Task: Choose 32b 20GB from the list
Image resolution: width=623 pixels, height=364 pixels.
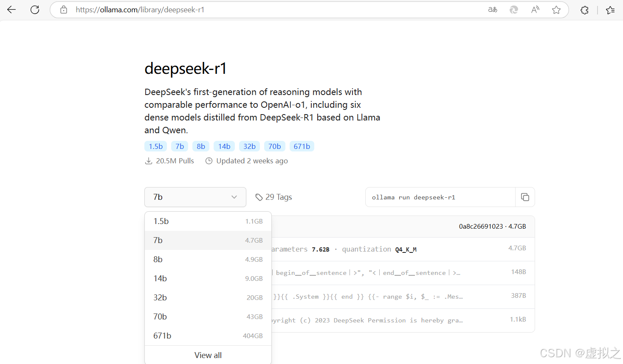Action: click(208, 297)
